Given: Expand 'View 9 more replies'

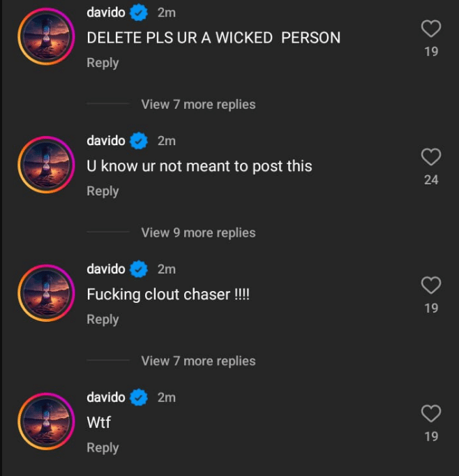Looking at the screenshot, I should pyautogui.click(x=198, y=233).
